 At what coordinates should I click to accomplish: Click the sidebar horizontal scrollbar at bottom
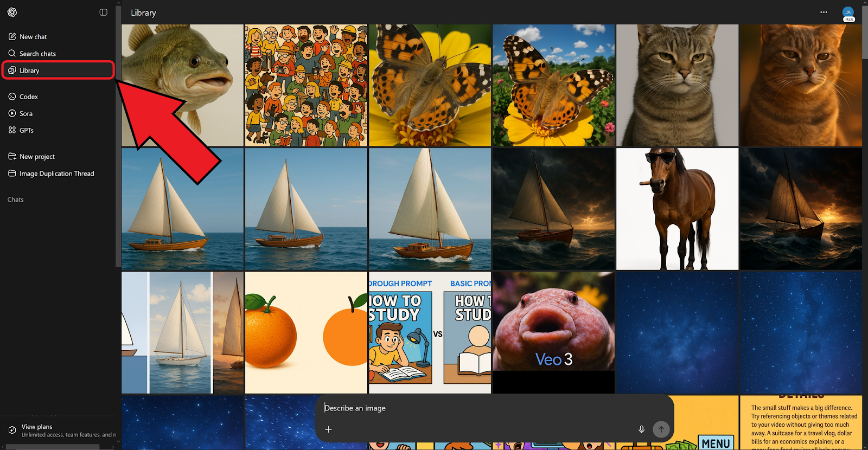tap(53, 447)
